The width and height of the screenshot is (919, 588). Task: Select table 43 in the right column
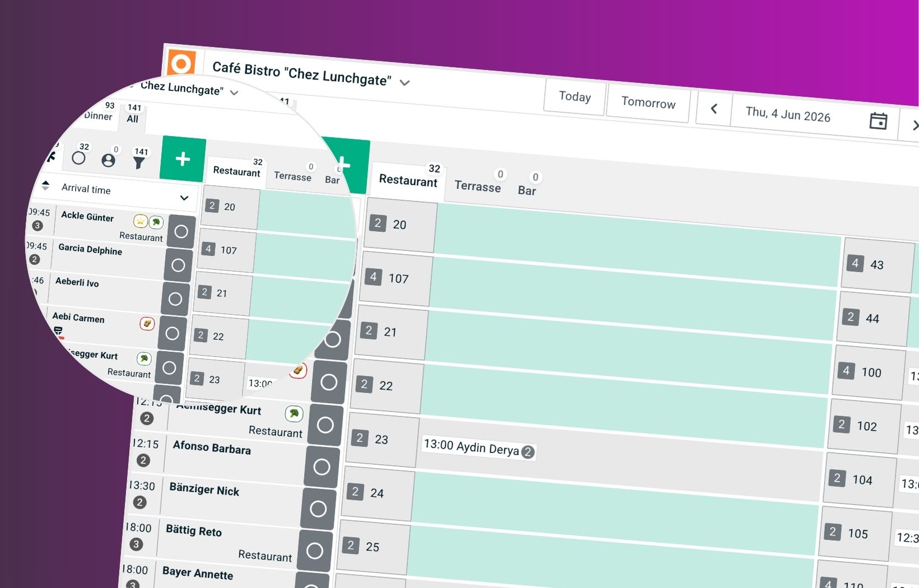878,265
